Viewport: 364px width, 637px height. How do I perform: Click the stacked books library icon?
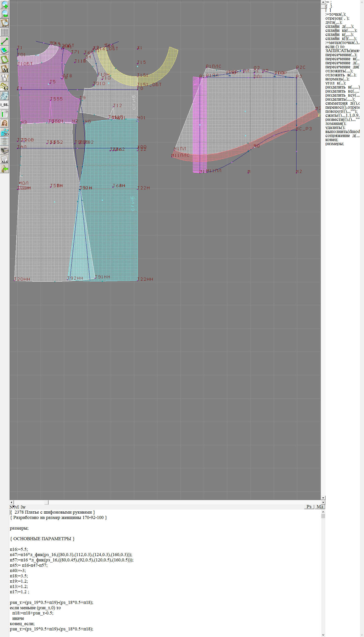click(x=5, y=150)
